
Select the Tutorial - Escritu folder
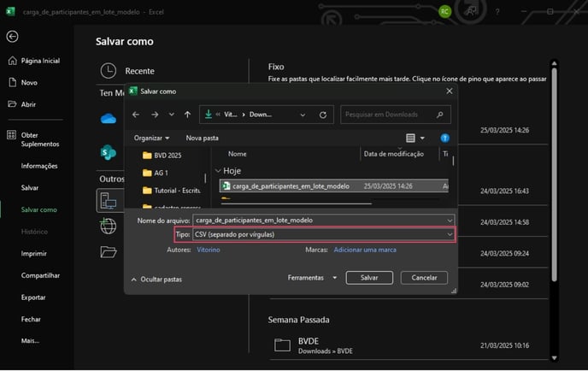point(172,191)
